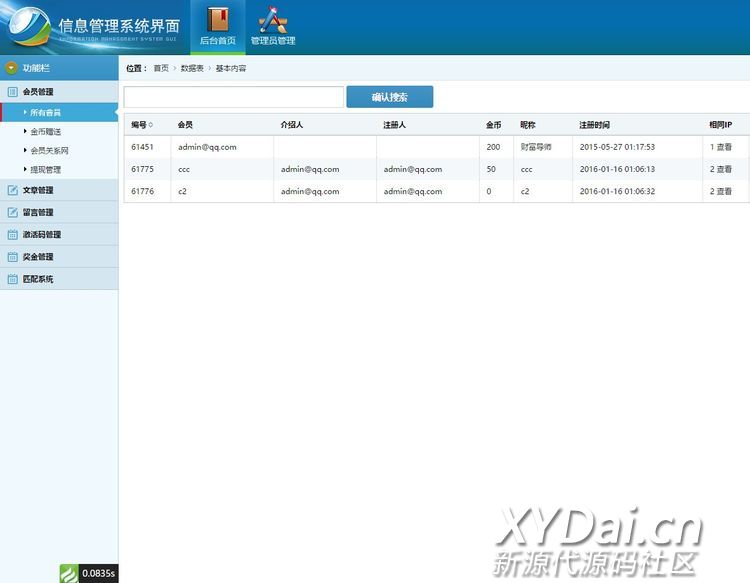Click 激活码管理 calendar icon
Image resolution: width=750 pixels, height=583 pixels.
(x=12, y=234)
